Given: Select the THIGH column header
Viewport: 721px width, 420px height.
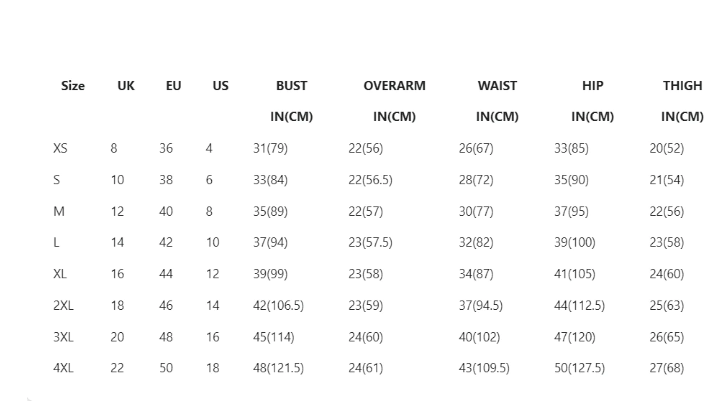Looking at the screenshot, I should (x=682, y=86).
